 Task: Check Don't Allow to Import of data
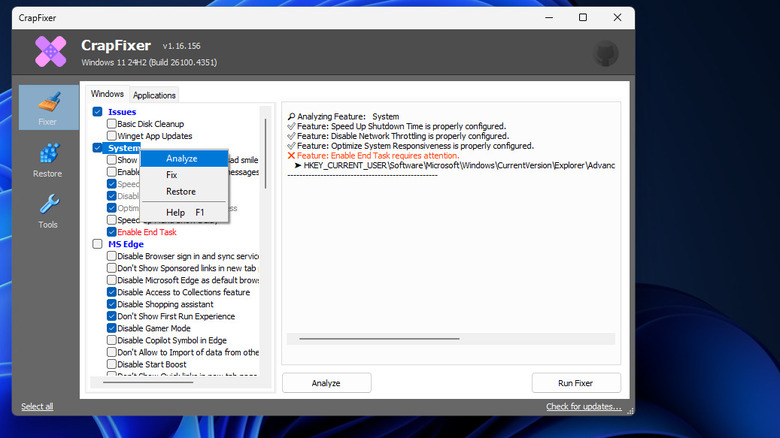point(112,352)
